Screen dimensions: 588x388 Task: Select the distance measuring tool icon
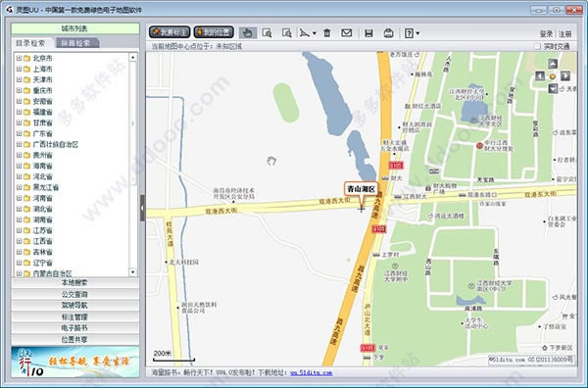point(305,33)
